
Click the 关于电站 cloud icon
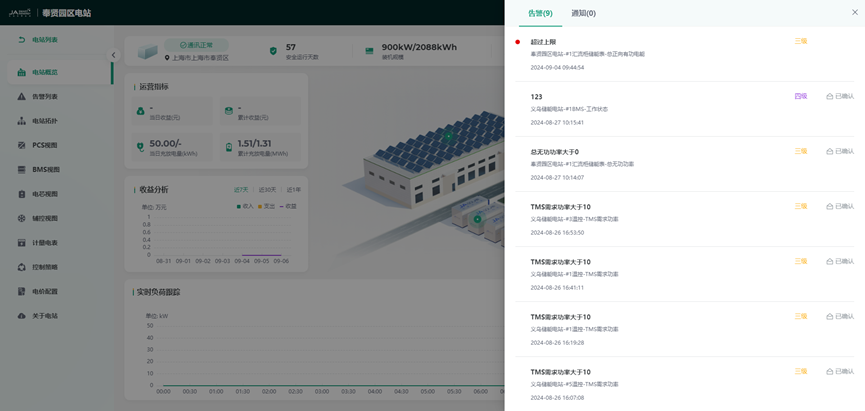pyautogui.click(x=22, y=316)
